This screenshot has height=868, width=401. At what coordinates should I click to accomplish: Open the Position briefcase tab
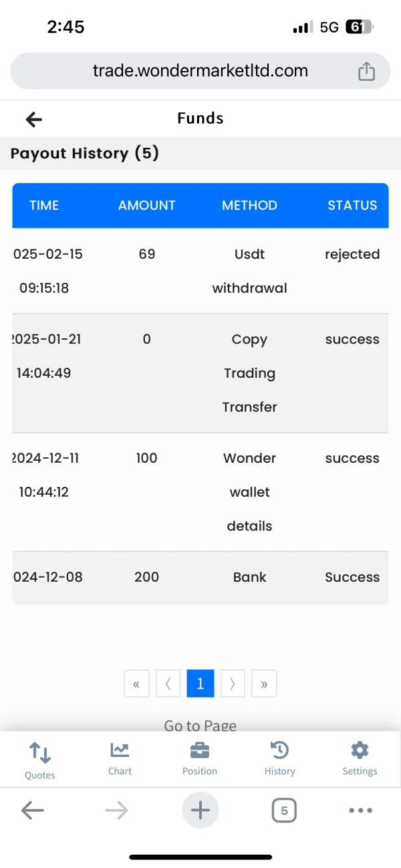click(x=200, y=759)
